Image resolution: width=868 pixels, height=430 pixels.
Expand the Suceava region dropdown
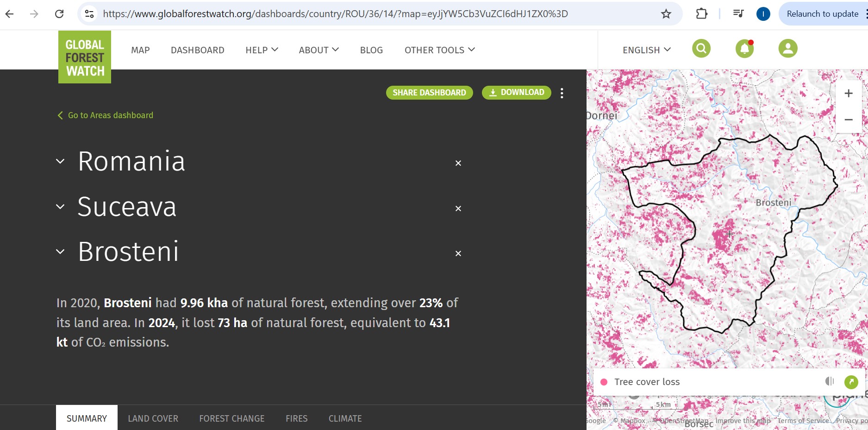pos(60,207)
